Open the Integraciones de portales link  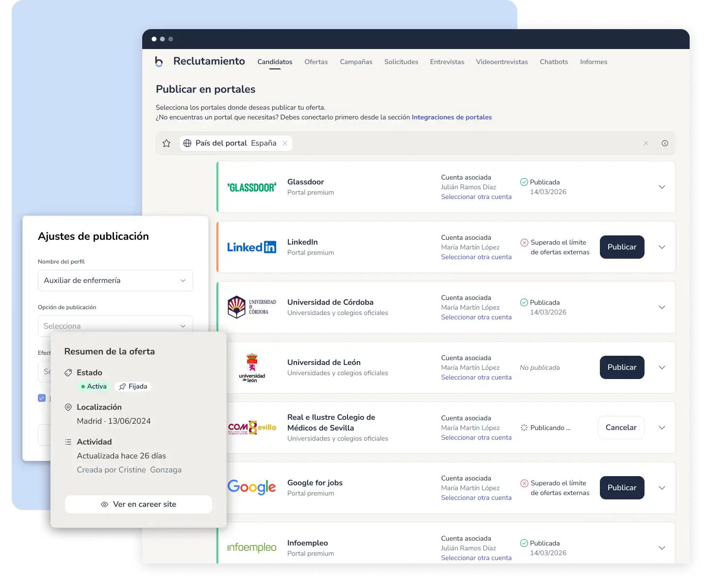click(x=452, y=117)
